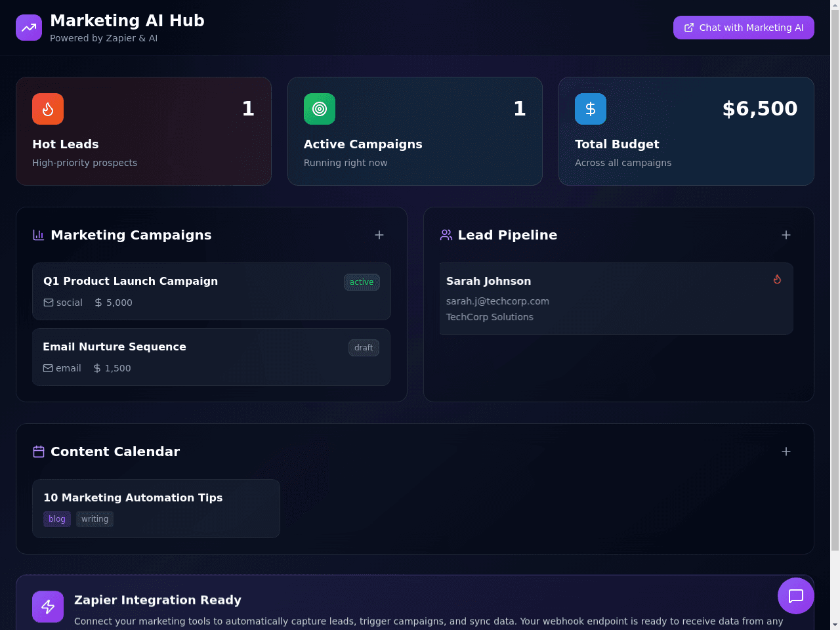Add a new marketing campaign with plus icon

pyautogui.click(x=379, y=235)
